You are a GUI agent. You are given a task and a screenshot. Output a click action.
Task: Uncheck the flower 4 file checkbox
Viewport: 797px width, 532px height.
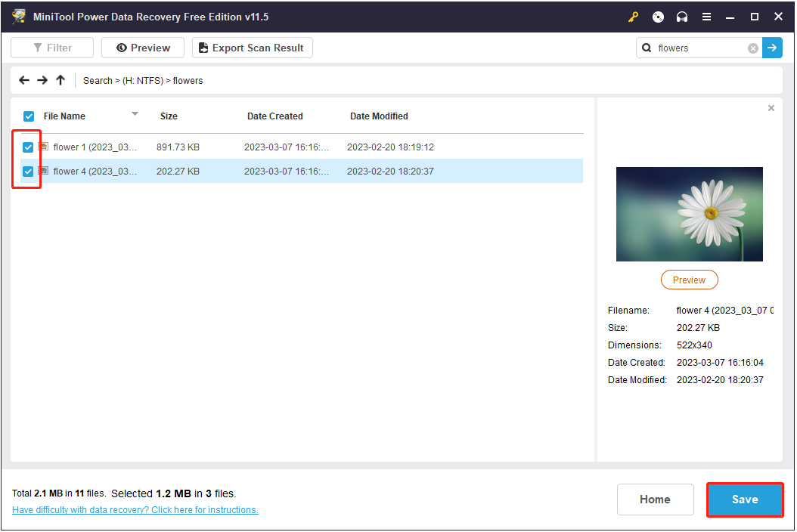click(28, 172)
